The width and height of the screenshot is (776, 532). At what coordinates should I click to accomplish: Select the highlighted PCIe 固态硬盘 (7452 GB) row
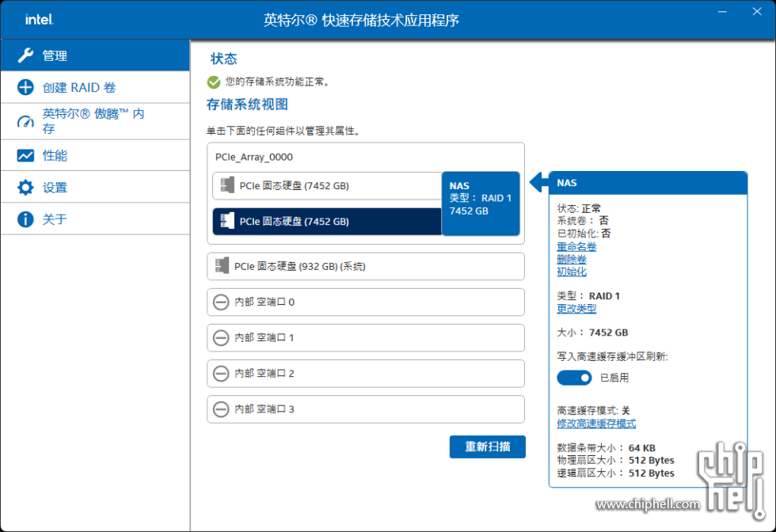[327, 221]
